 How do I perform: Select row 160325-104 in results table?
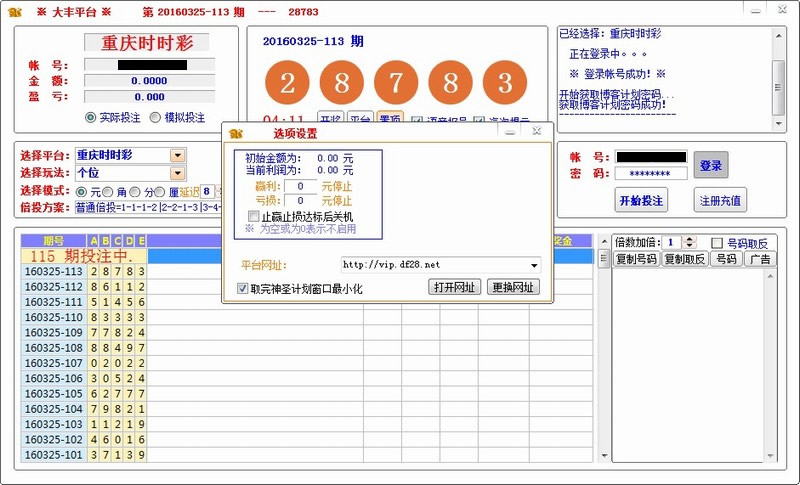point(306,409)
